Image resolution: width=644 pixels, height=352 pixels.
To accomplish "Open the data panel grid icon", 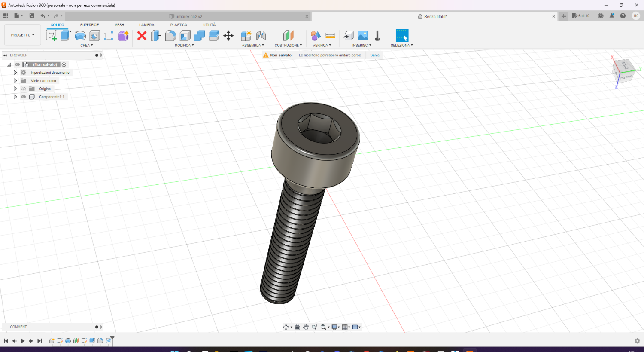I will (6, 16).
